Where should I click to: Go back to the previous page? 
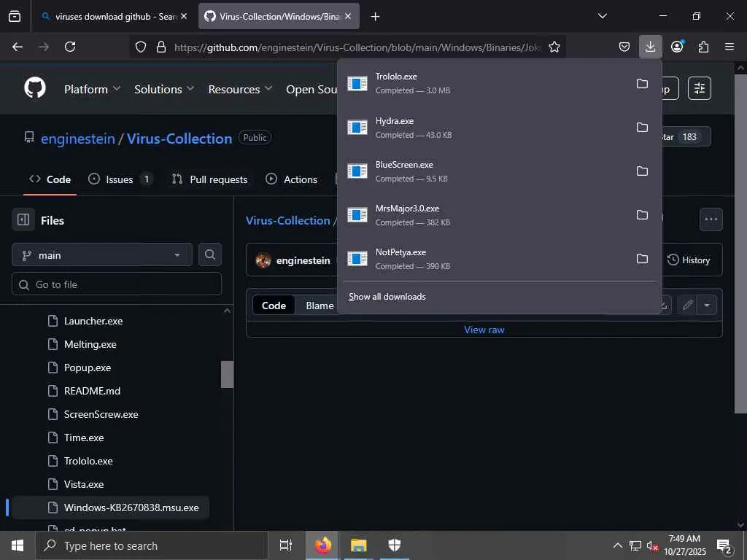click(18, 47)
